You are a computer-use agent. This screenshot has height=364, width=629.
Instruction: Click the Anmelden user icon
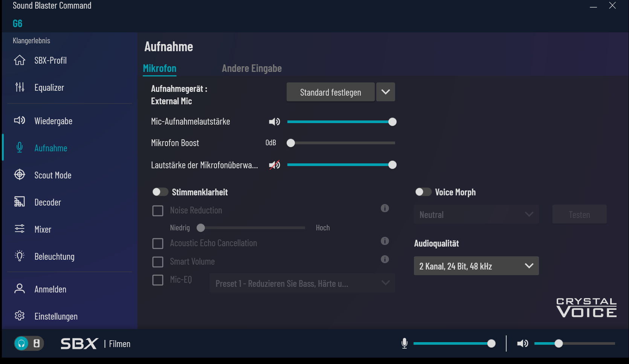point(20,289)
